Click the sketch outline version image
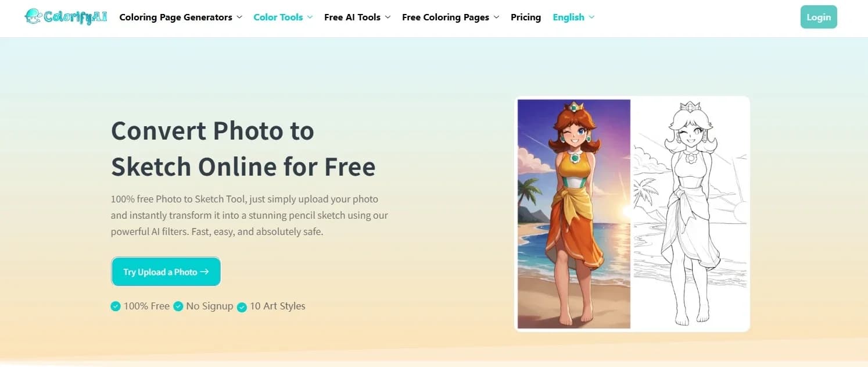Screen dimensions: 868x367 click(x=690, y=214)
